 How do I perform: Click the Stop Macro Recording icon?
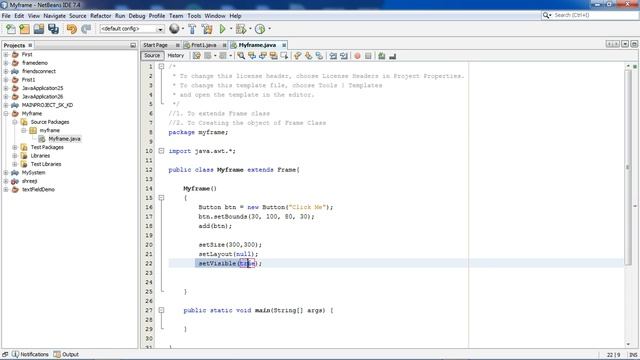(x=368, y=56)
